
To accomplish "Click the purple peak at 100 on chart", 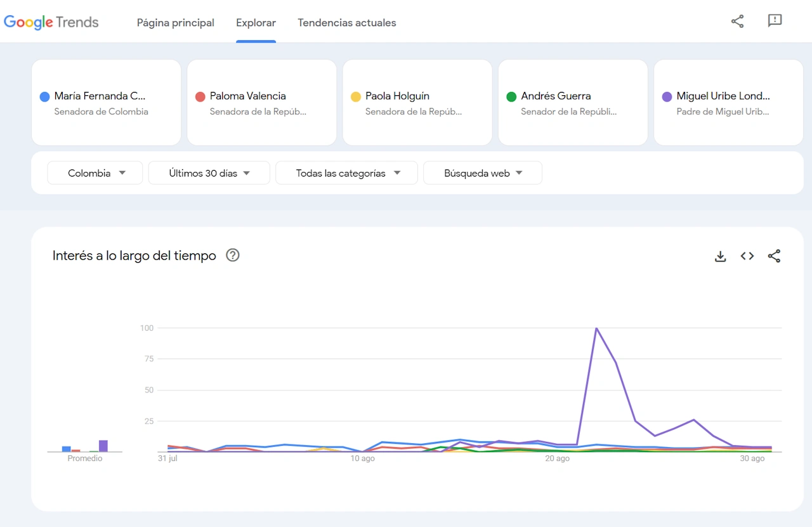I will (596, 328).
